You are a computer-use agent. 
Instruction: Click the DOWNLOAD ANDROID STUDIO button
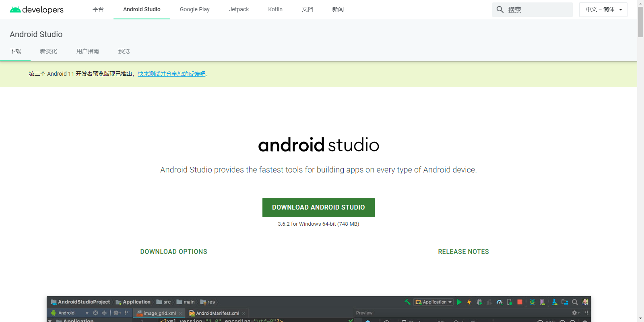pyautogui.click(x=318, y=208)
